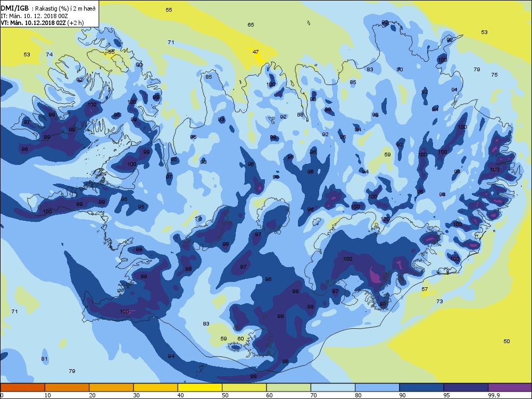Click the 'VT: Mán. 10.12.2018 02Z (+2 h)' line
This screenshot has width=532, height=399.
pos(42,23)
